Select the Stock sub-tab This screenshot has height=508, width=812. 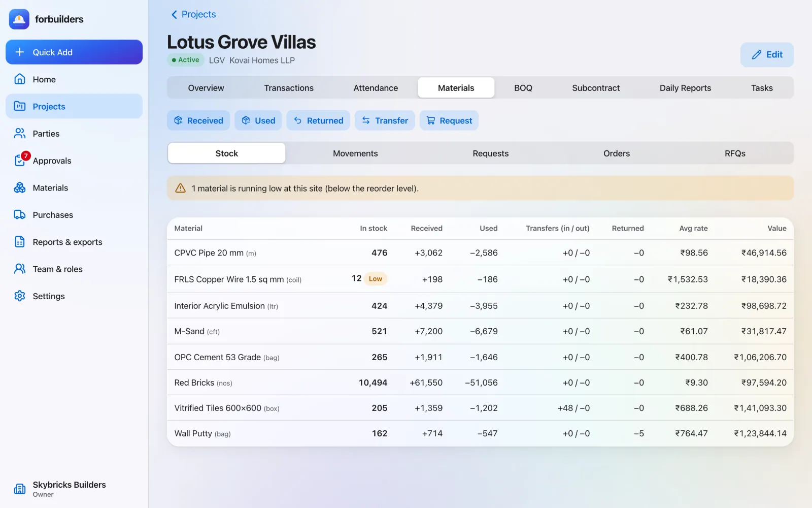tap(227, 153)
